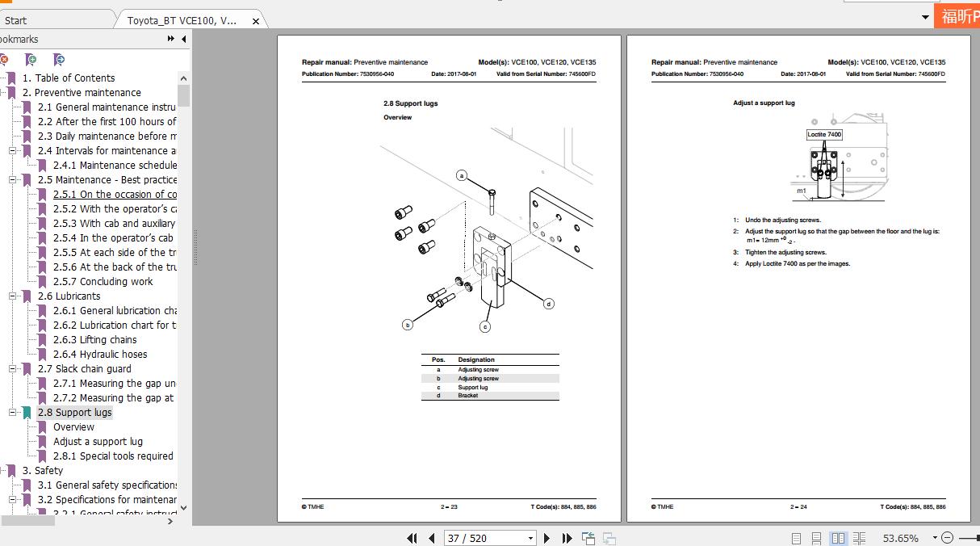Open bookmark 2.6.1 General lubrication chart

click(x=115, y=311)
